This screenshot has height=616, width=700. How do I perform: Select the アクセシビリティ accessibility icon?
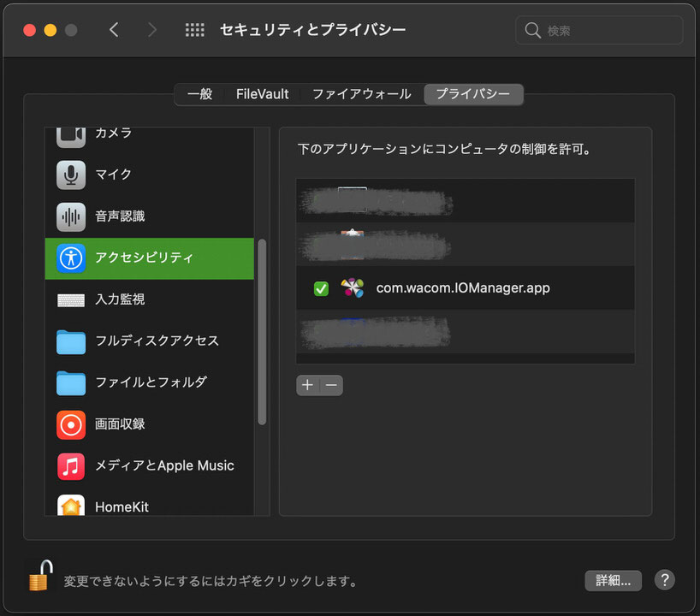71,258
